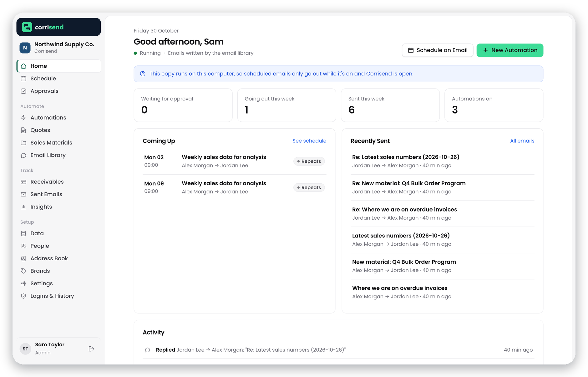The width and height of the screenshot is (588, 377).
Task: Click the Sales Materials folder icon
Action: pos(23,143)
